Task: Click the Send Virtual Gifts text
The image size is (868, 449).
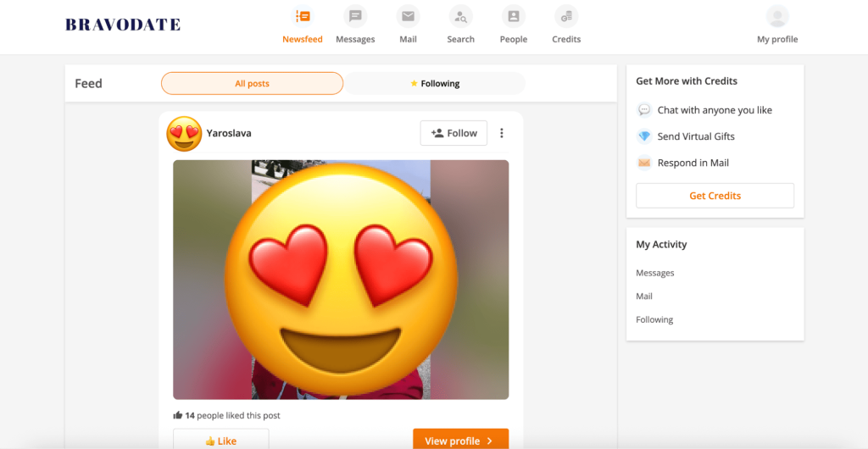Action: coord(696,136)
